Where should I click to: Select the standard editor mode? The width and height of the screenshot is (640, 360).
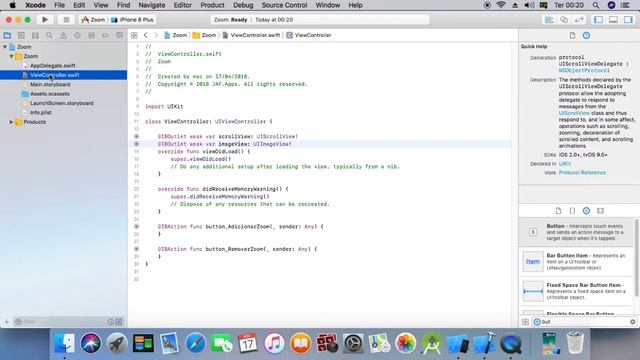tap(549, 20)
